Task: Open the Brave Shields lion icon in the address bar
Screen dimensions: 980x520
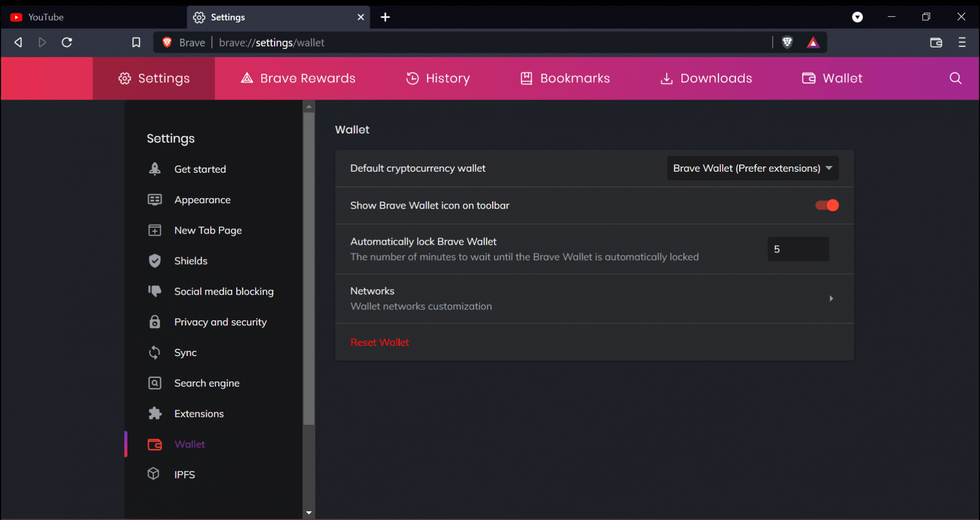Action: coord(787,42)
